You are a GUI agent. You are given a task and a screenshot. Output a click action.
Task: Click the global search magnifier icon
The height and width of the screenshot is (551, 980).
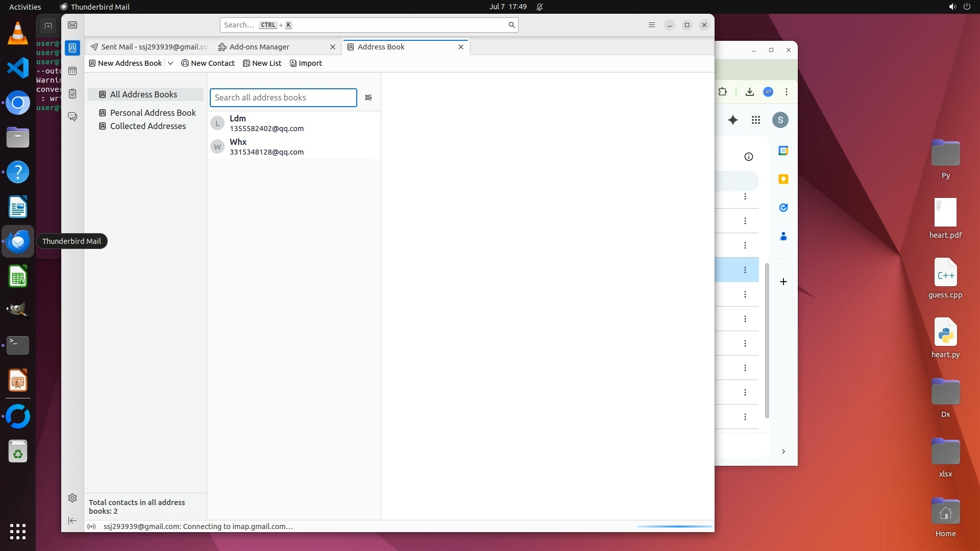pyautogui.click(x=511, y=25)
